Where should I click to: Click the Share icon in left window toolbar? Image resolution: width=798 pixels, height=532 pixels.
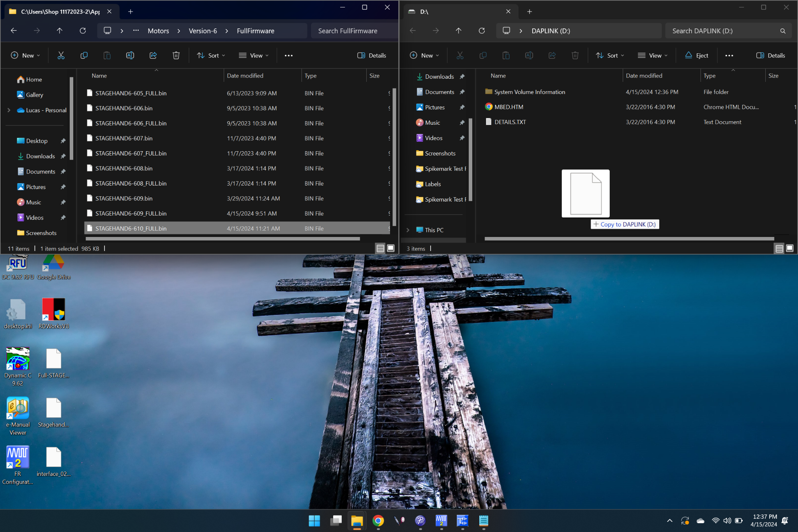pos(153,55)
